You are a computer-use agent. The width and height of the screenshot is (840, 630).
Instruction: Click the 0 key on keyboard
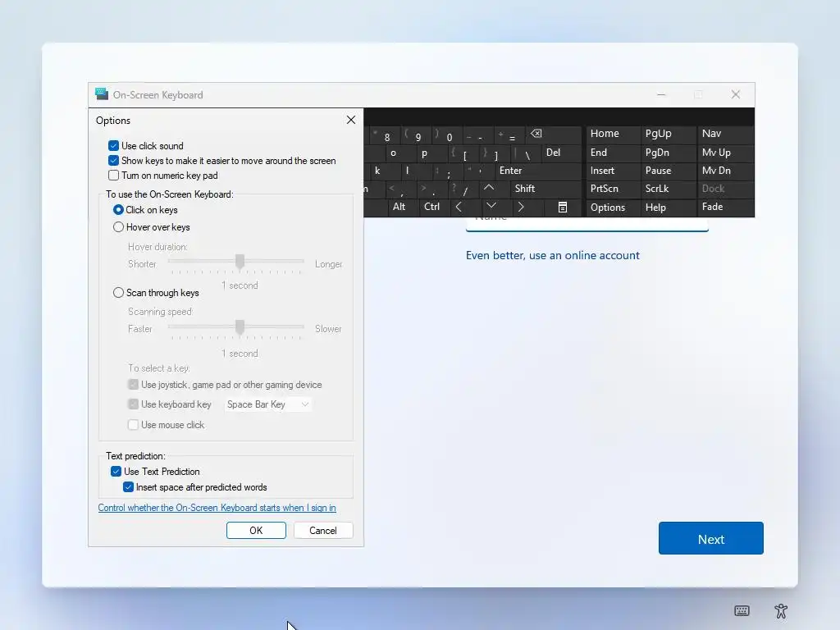click(x=448, y=135)
